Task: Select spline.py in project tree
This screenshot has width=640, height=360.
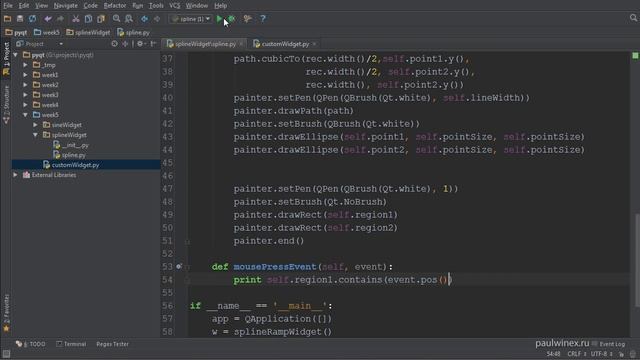Action: [73, 155]
